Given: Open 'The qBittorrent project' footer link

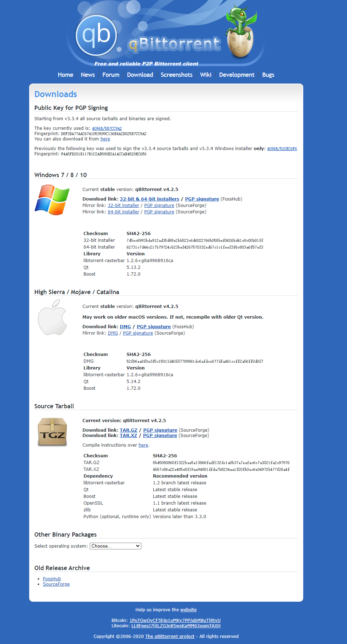Looking at the screenshot, I should pyautogui.click(x=170, y=637).
